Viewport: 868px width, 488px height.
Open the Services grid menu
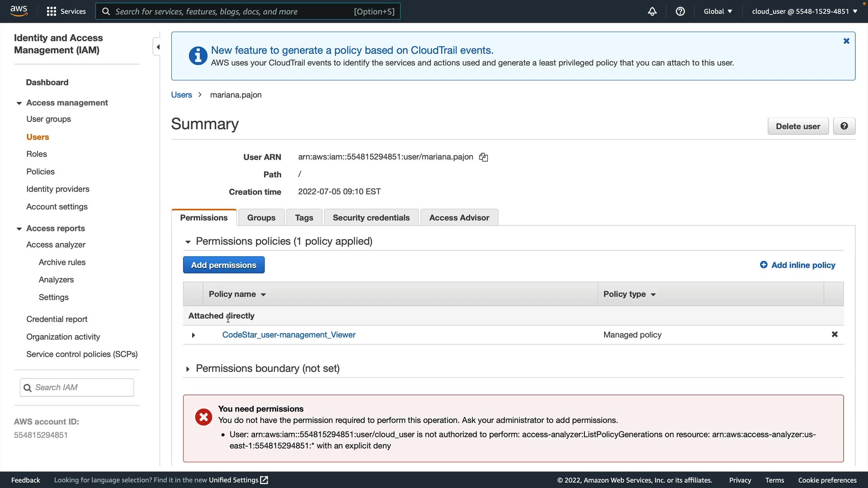coord(52,11)
